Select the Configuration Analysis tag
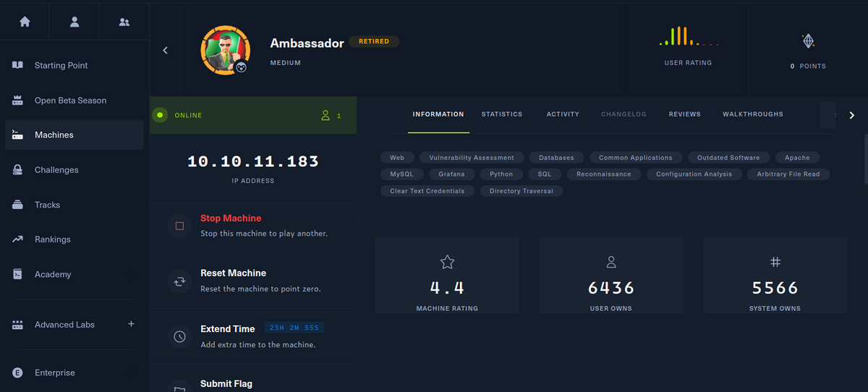Image resolution: width=868 pixels, height=392 pixels. pyautogui.click(x=694, y=174)
